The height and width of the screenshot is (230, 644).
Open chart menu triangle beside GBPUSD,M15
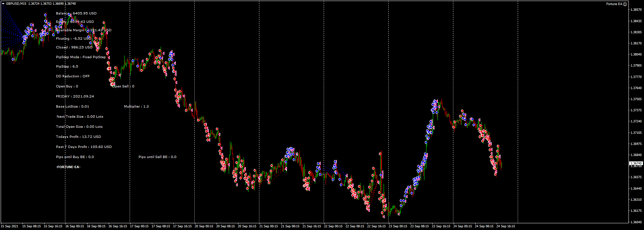click(3, 4)
